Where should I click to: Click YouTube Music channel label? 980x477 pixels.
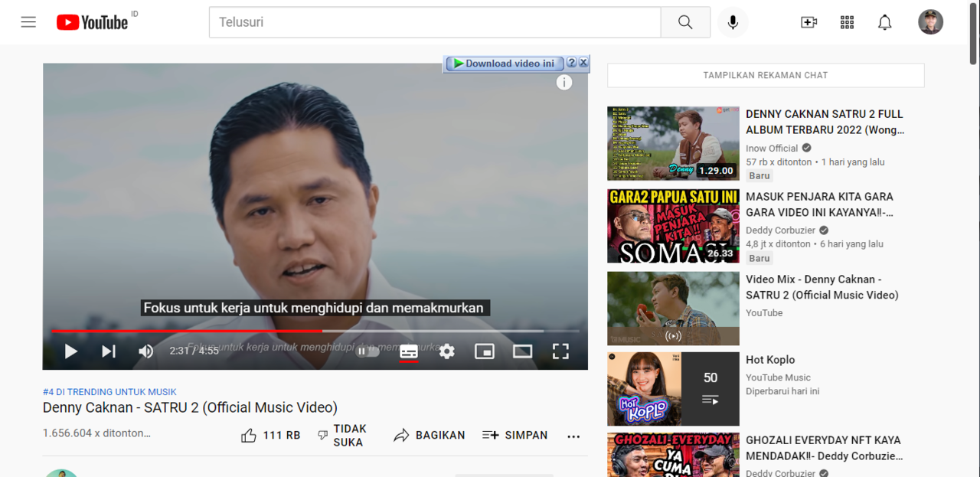coord(778,377)
